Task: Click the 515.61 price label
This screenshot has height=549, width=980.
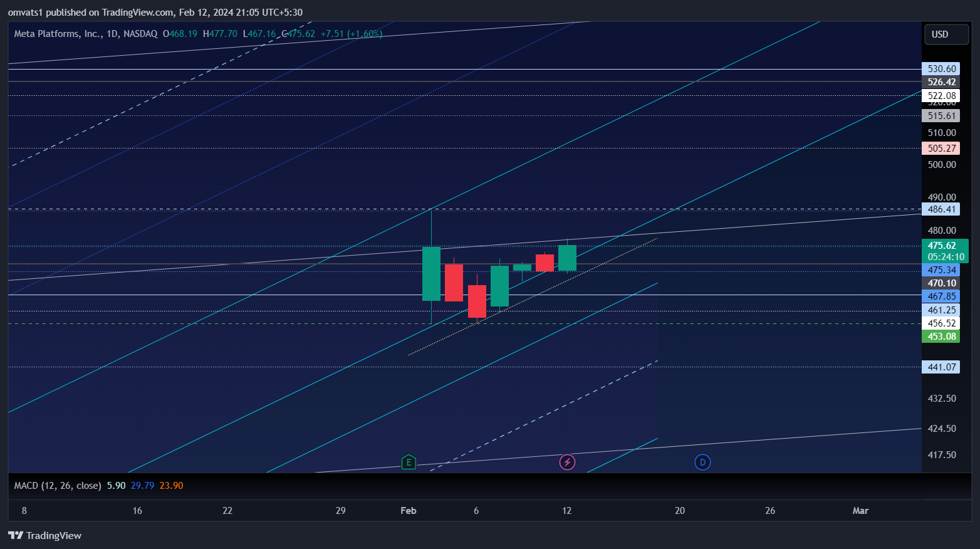Action: pos(941,115)
